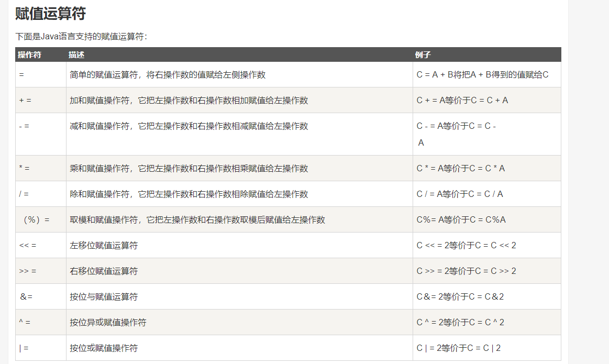Image resolution: width=609 pixels, height=364 pixels.
Task: Click the example C + = A等价于C = C + A
Action: point(462,101)
